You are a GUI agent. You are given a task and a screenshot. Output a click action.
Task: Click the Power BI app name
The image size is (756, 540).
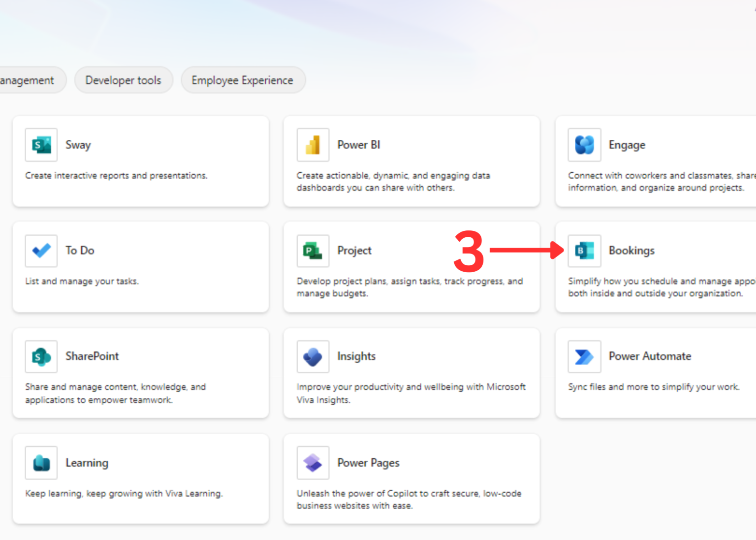(x=358, y=145)
